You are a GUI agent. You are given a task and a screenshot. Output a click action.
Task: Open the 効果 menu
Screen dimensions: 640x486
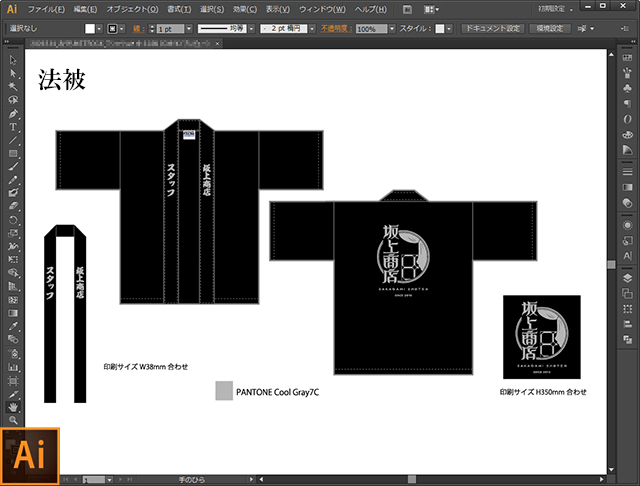click(245, 9)
